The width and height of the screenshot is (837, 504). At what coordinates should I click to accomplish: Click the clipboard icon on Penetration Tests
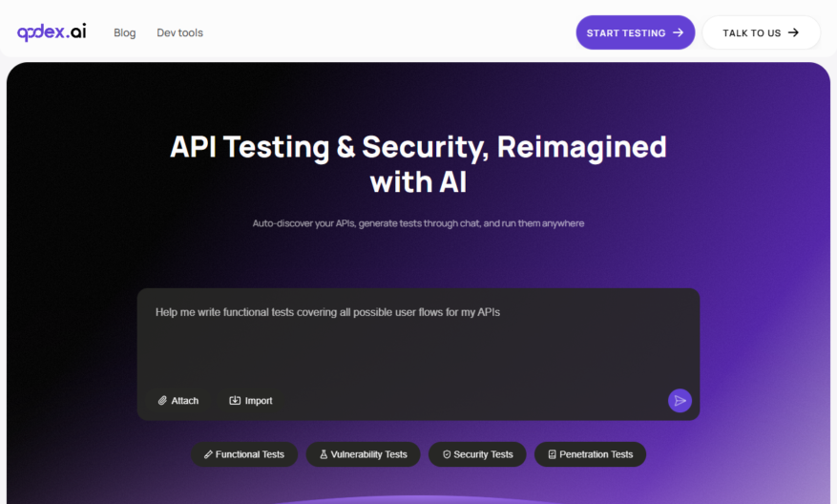pyautogui.click(x=552, y=454)
